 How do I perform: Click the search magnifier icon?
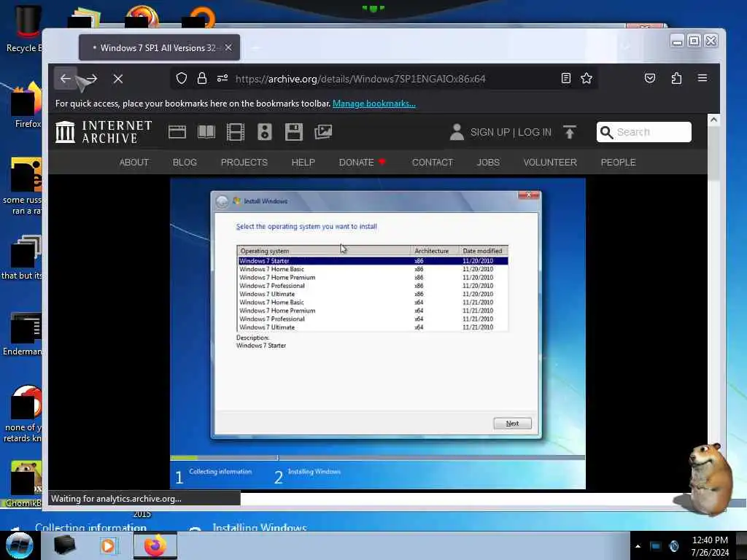click(606, 133)
